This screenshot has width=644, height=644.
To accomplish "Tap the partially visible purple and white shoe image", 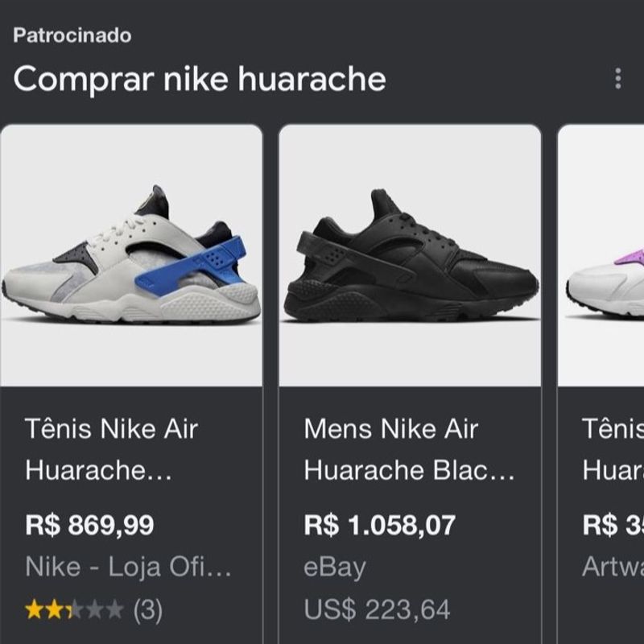I will (602, 256).
